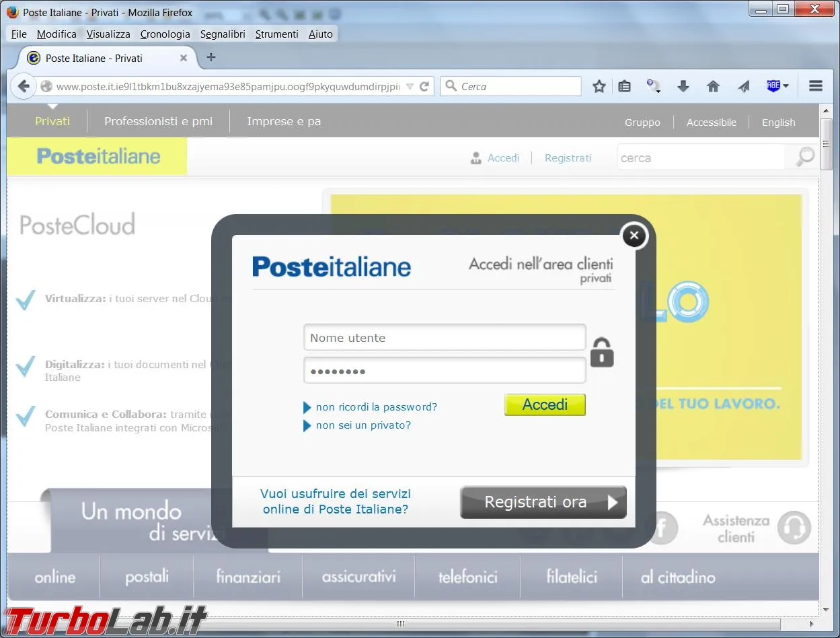This screenshot has height=638, width=840.
Task: Click the horizontal scrollbar thumb
Action: [x=401, y=624]
